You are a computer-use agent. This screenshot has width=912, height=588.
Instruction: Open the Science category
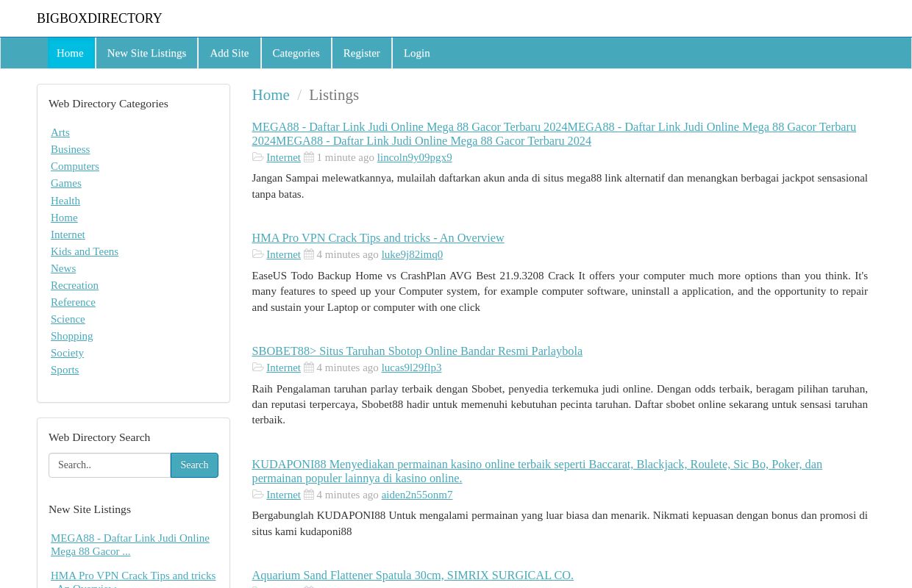(68, 319)
